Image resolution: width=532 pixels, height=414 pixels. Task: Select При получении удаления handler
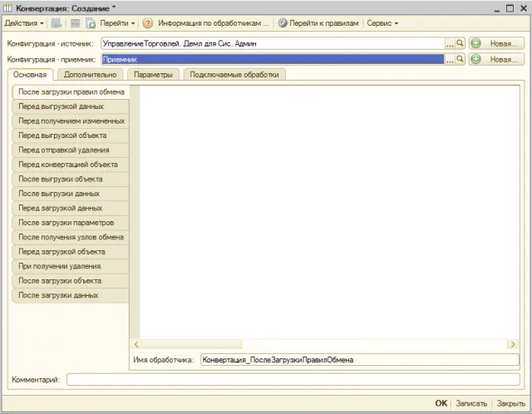[71, 266]
